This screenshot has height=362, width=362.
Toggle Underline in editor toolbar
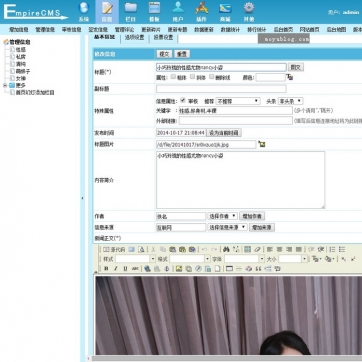click(125, 269)
